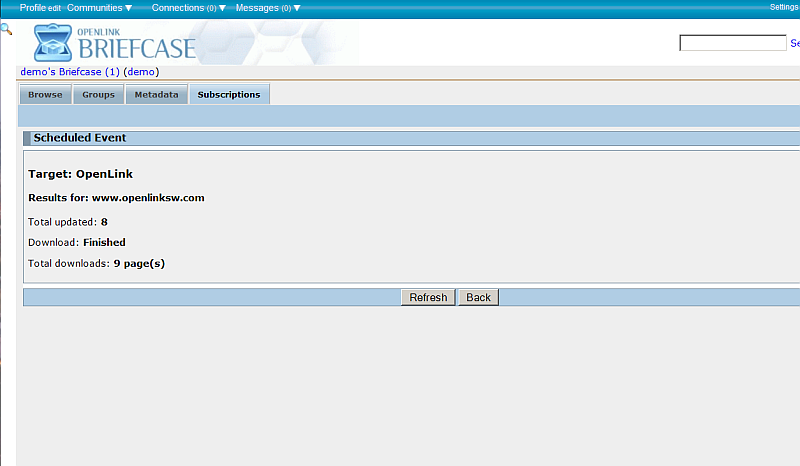Open the "demo's Briefcase (1)" link
The image size is (800, 466).
pos(70,72)
